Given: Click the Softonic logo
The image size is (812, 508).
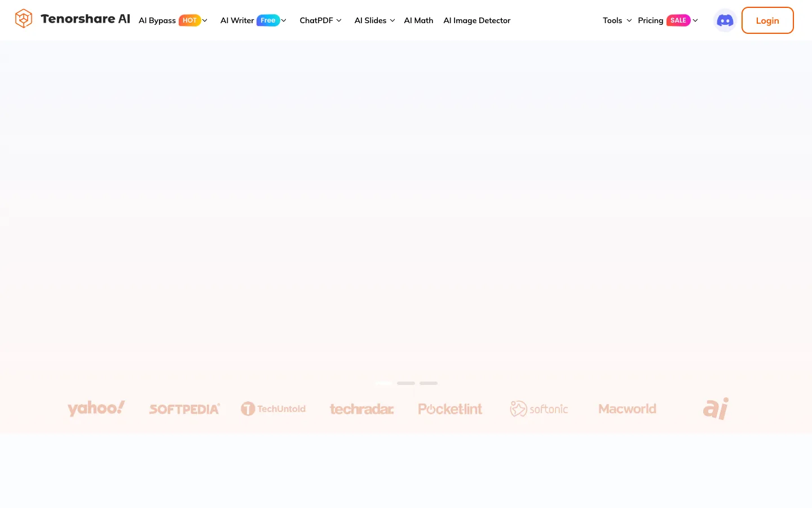Looking at the screenshot, I should coord(539,409).
